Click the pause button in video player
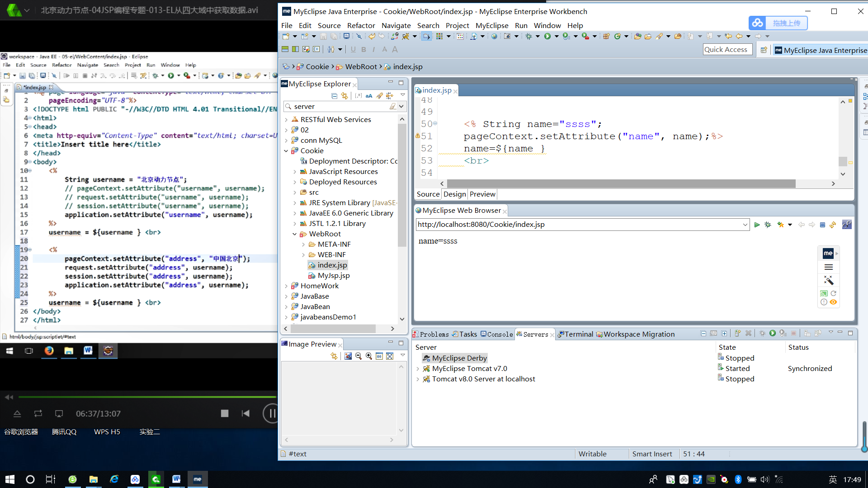This screenshot has height=488, width=868. point(271,413)
